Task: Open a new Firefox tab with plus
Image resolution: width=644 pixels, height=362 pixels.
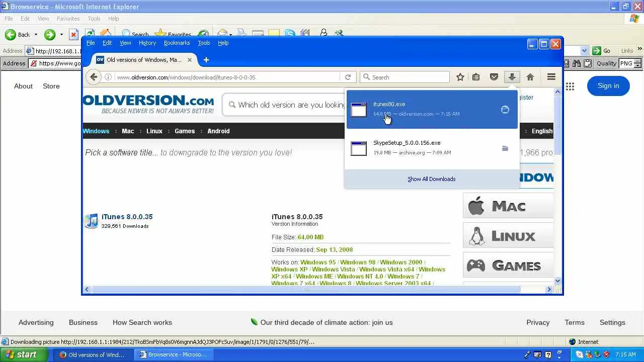Action: [206, 60]
